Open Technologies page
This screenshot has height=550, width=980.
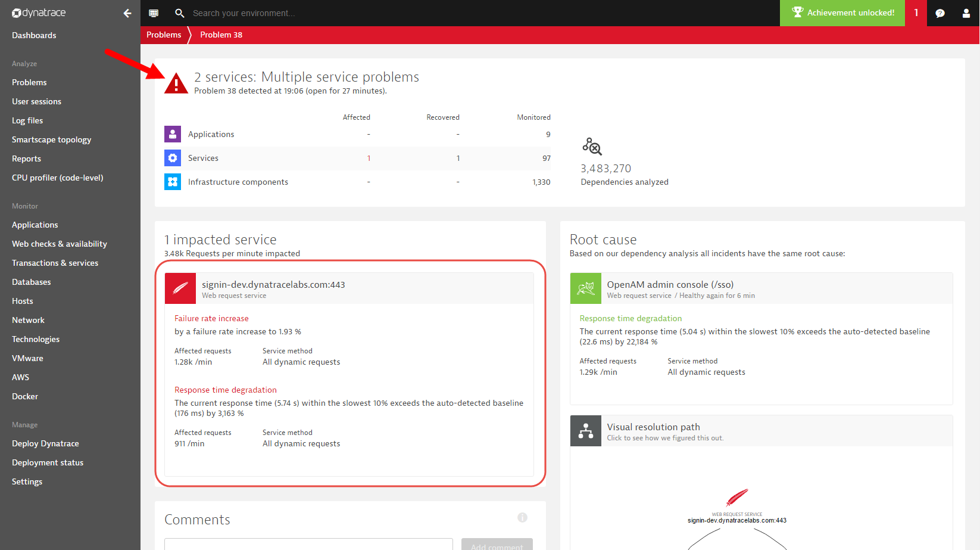click(x=36, y=339)
